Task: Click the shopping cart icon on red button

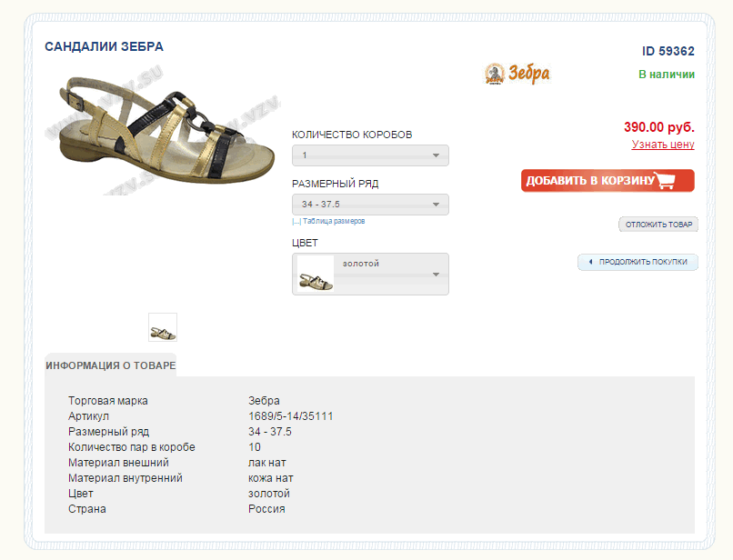Action: pos(665,180)
